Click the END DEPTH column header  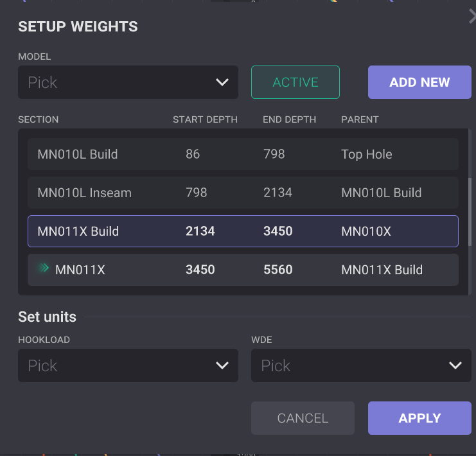tap(289, 119)
